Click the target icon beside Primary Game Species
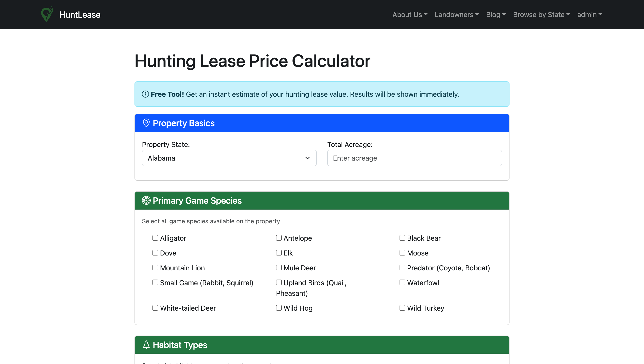Image resolution: width=644 pixels, height=364 pixels. [x=146, y=201]
